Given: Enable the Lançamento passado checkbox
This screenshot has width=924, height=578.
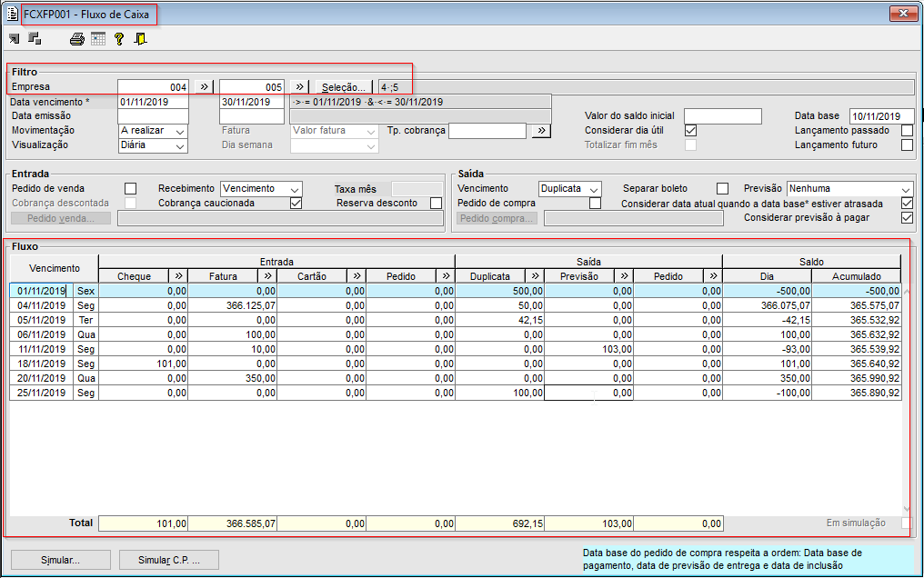Looking at the screenshot, I should [x=907, y=131].
